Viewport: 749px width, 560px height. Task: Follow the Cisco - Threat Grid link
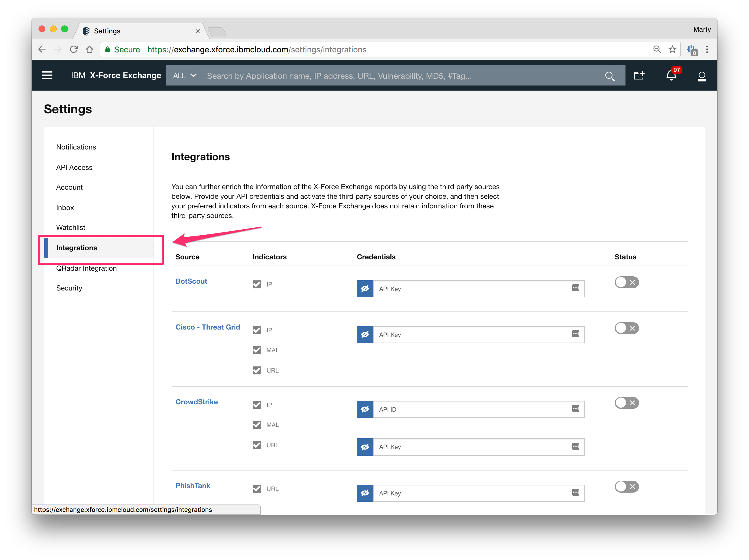208,327
